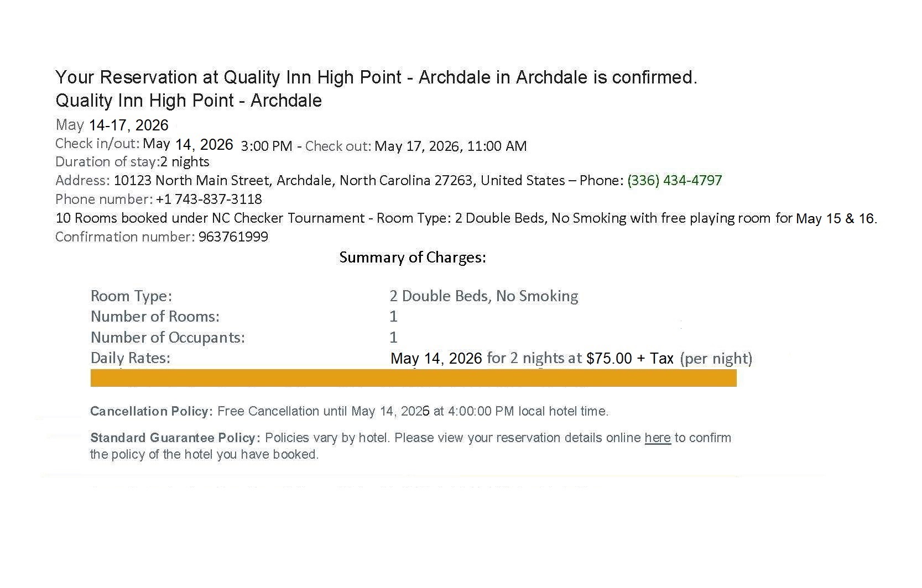Click the green phone number (336) 434-4797
Viewport: 922px width, 588px height.
pos(674,181)
